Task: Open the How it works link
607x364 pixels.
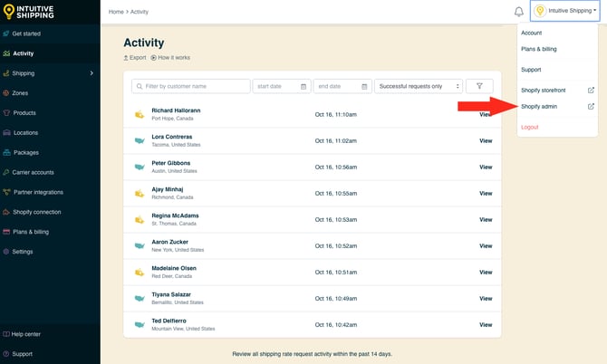Action: coord(170,58)
